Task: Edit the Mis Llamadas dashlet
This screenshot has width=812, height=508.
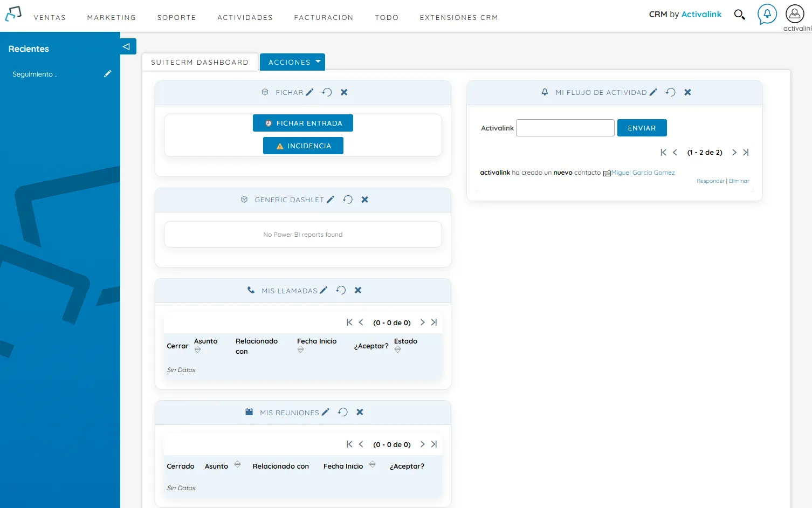Action: 324,290
